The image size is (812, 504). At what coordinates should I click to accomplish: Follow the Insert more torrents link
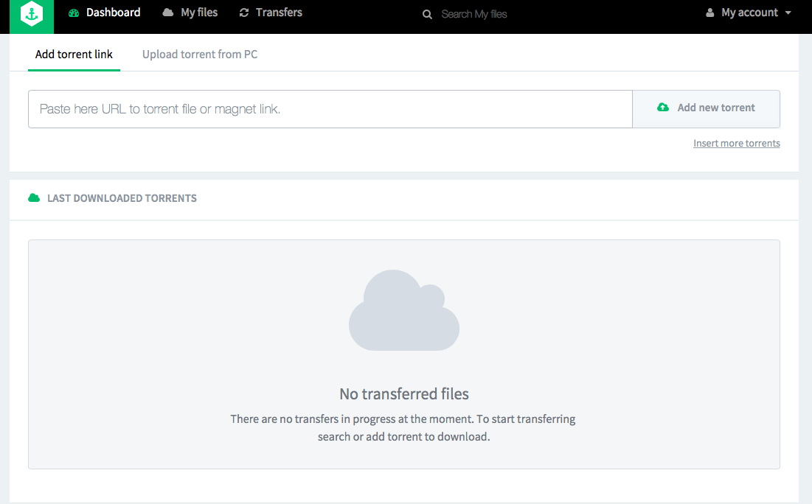pos(736,144)
